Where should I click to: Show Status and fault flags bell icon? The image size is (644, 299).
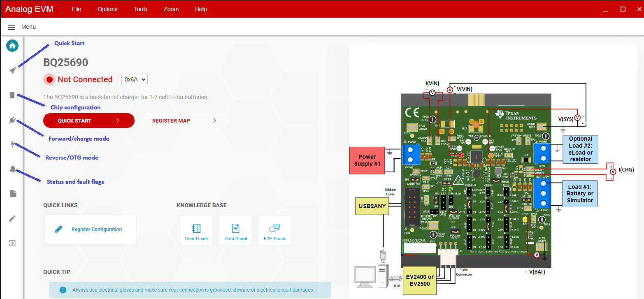(x=12, y=169)
